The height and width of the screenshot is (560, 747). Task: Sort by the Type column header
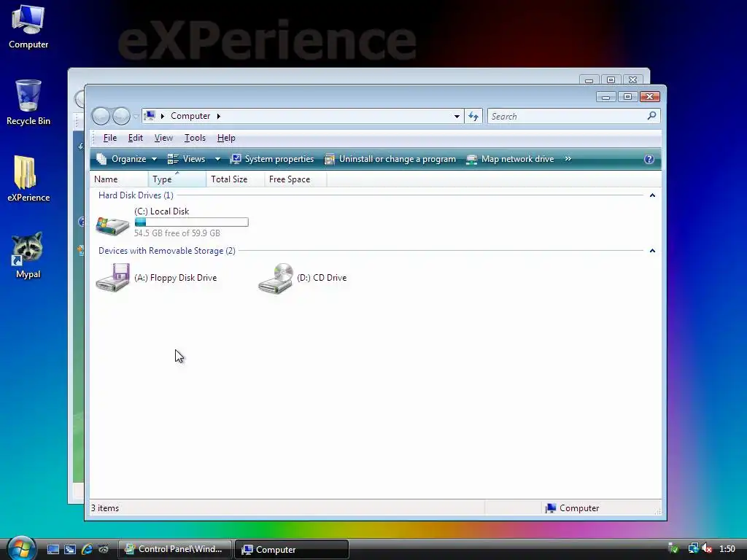click(x=177, y=179)
